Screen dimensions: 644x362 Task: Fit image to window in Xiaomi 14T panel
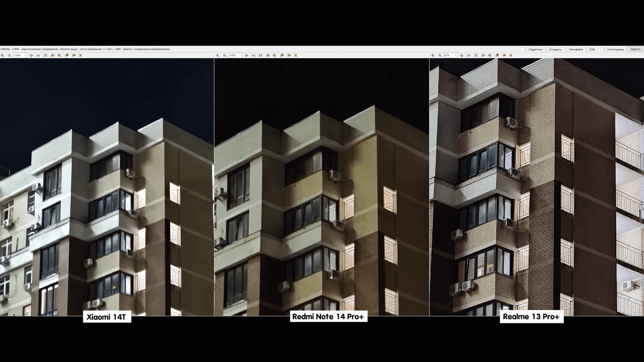45,55
